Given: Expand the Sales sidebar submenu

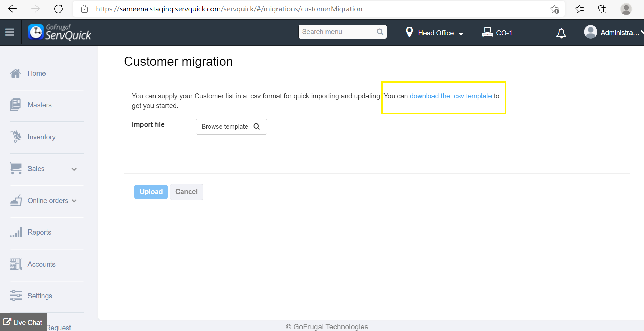Looking at the screenshot, I should [x=74, y=169].
